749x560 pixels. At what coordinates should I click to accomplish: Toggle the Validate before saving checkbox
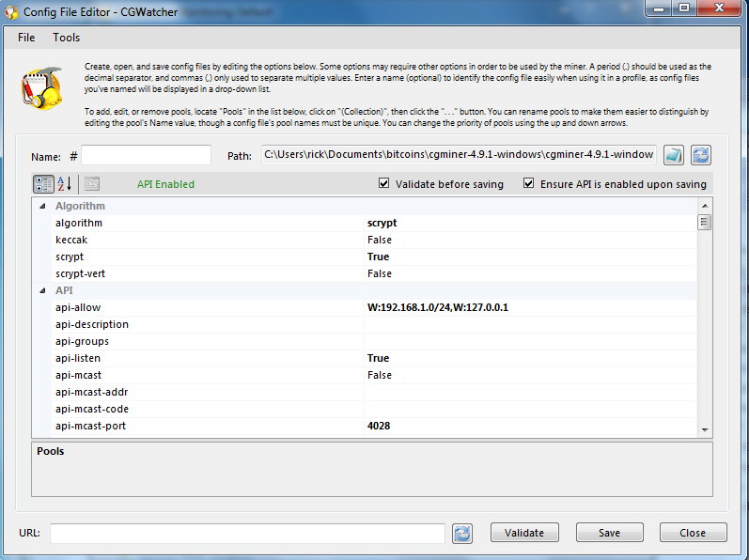384,184
